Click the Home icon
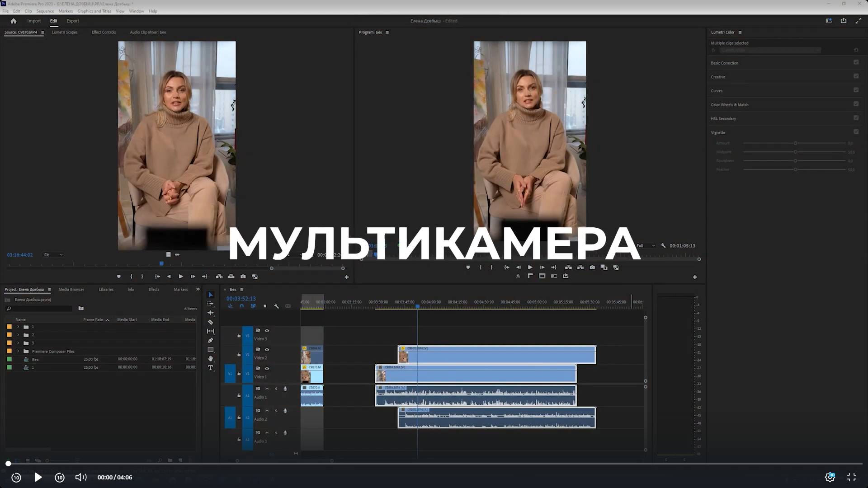 tap(14, 21)
